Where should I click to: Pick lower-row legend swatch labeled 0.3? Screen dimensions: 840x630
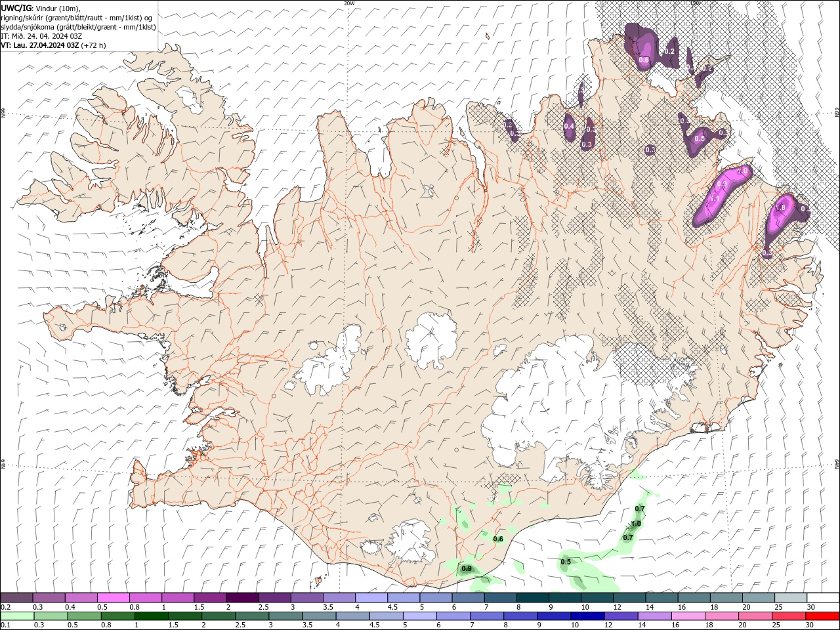tap(51, 616)
